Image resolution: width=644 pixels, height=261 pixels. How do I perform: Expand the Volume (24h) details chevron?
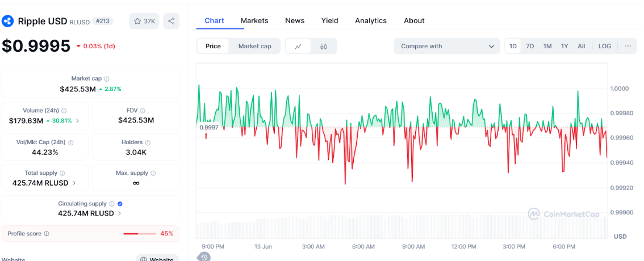78,121
